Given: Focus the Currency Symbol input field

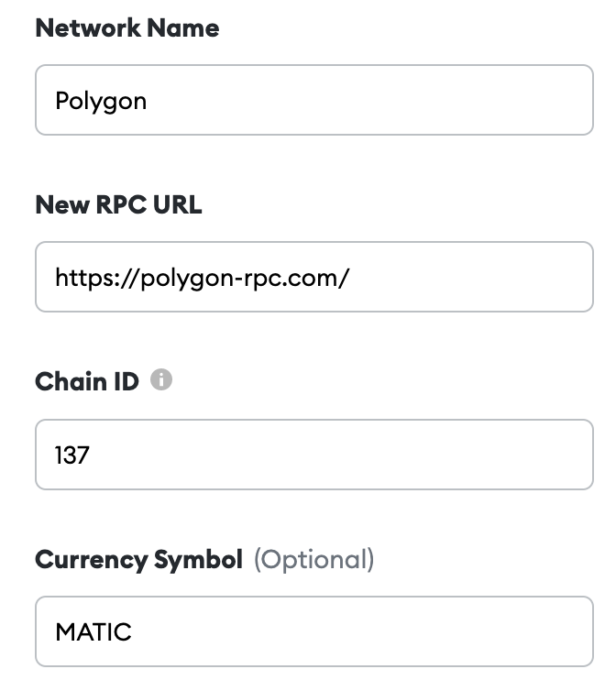Looking at the screenshot, I should [x=313, y=631].
